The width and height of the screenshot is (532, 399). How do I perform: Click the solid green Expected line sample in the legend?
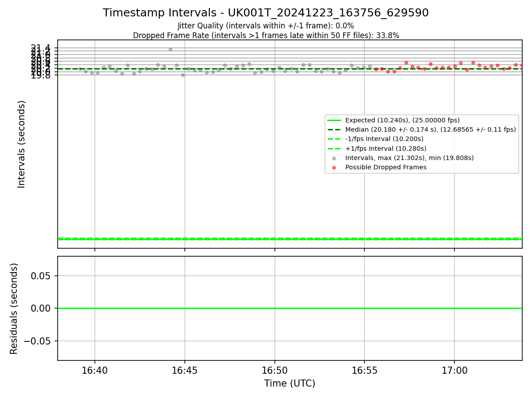334,120
